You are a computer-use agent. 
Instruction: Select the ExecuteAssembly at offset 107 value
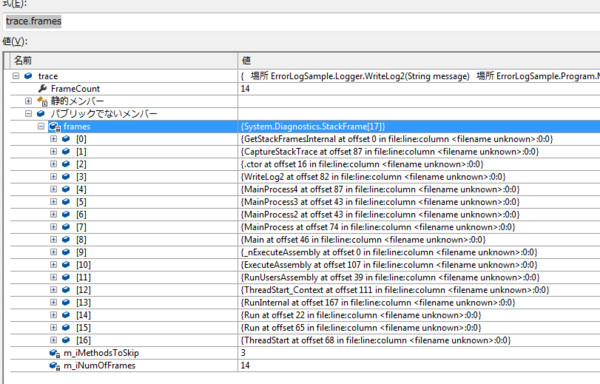389,265
